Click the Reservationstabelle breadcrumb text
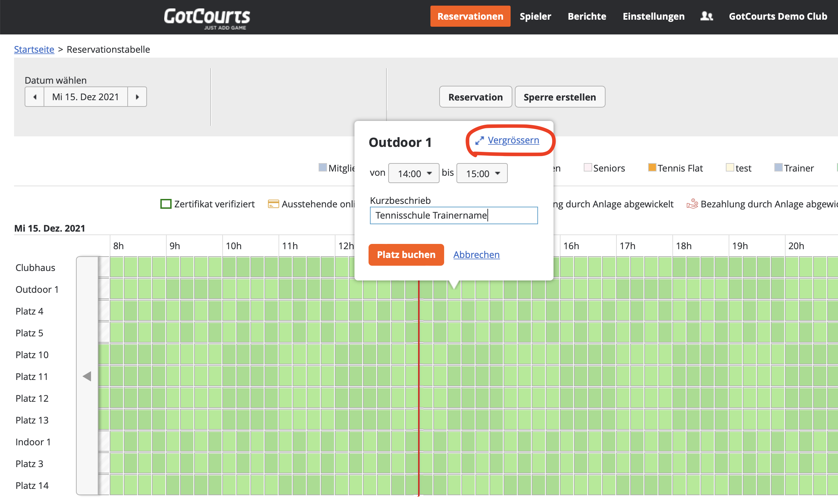Viewport: 838px width, 504px height. pyautogui.click(x=108, y=49)
